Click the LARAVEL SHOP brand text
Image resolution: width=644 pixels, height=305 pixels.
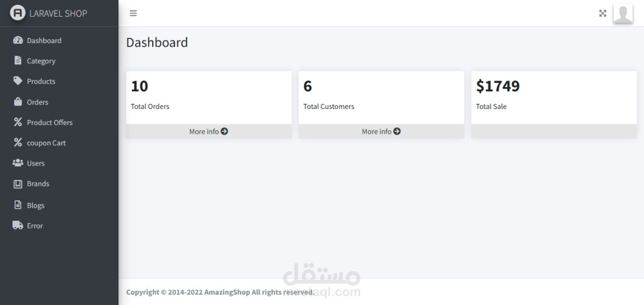pyautogui.click(x=58, y=13)
